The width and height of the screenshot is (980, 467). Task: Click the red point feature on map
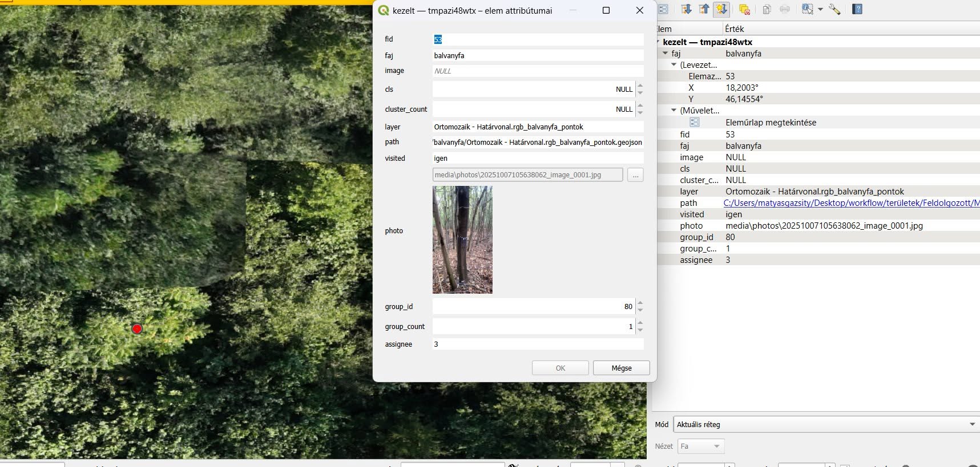[x=137, y=329]
